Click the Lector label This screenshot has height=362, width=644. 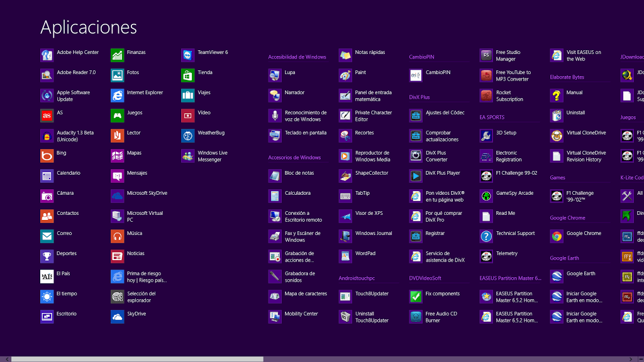[x=133, y=133]
